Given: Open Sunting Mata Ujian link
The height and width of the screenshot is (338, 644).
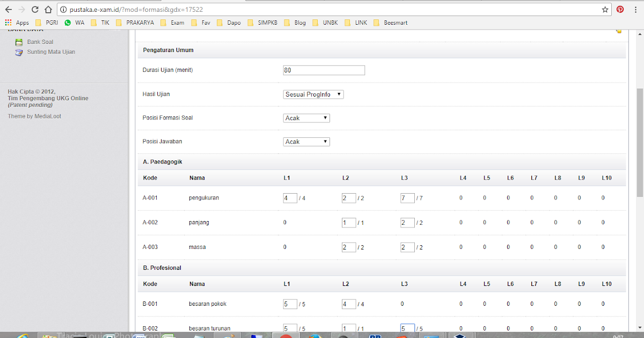Looking at the screenshot, I should coord(51,52).
